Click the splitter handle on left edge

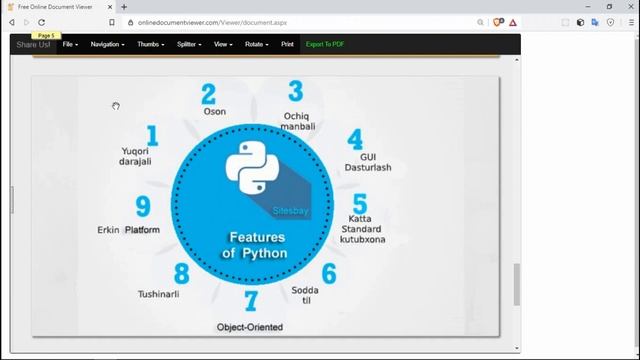click(x=12, y=200)
